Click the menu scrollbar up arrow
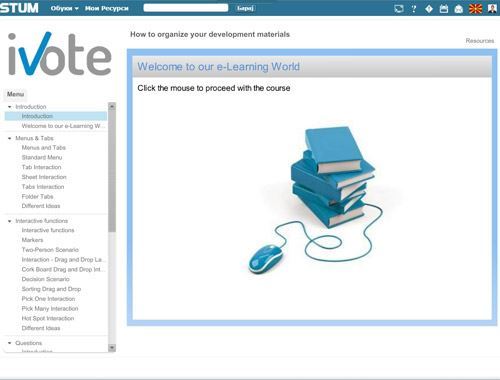Image resolution: width=500 pixels, height=380 pixels. [x=112, y=106]
